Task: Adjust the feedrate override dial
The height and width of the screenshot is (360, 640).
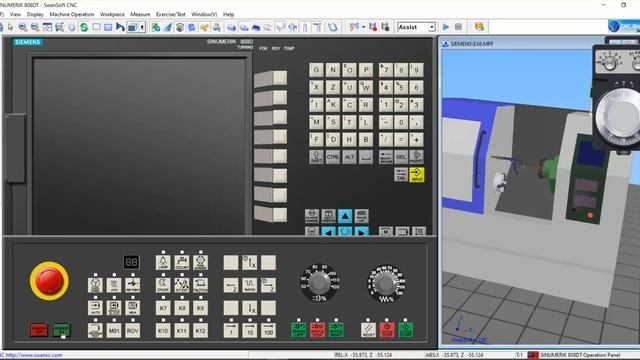Action: click(386, 284)
